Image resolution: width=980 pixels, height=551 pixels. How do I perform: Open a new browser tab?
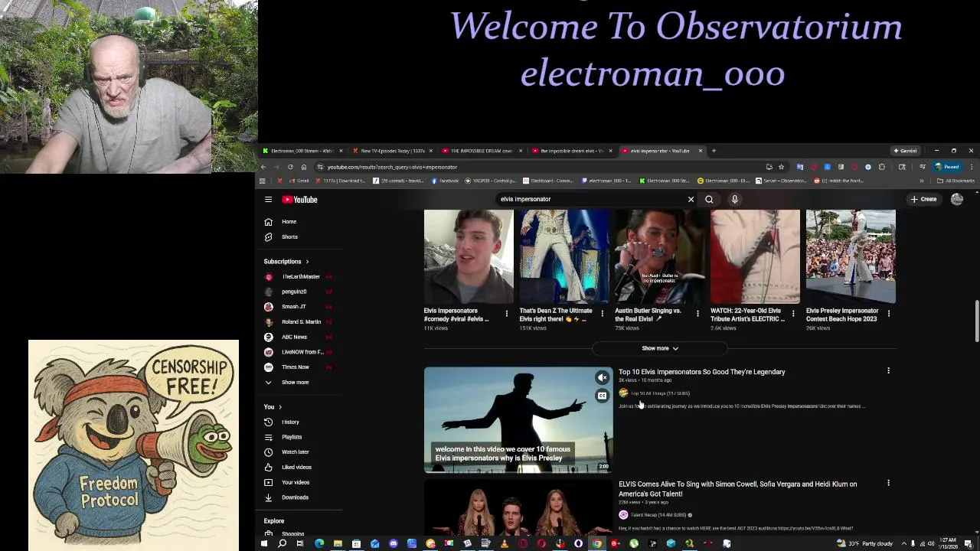[714, 151]
